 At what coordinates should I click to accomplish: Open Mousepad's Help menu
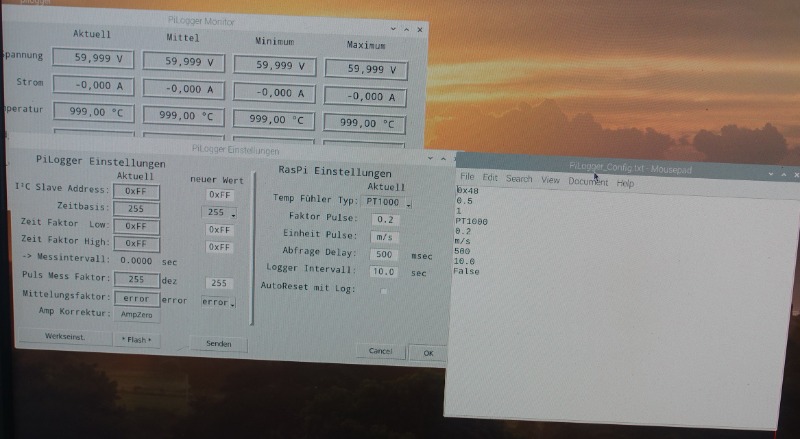point(626,184)
